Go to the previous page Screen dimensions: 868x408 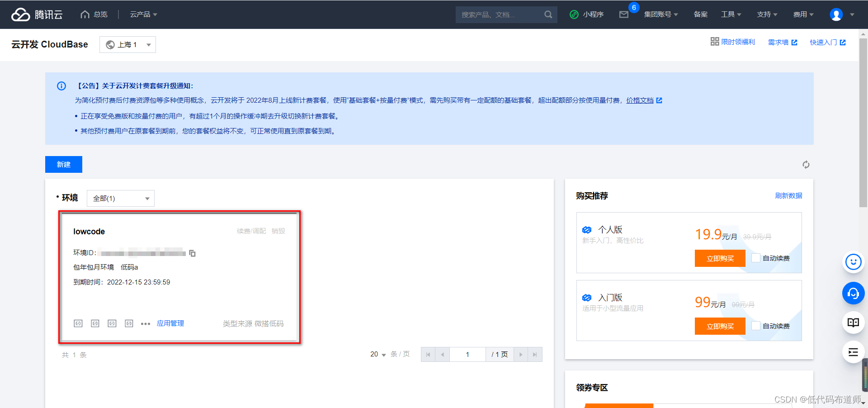click(x=443, y=355)
